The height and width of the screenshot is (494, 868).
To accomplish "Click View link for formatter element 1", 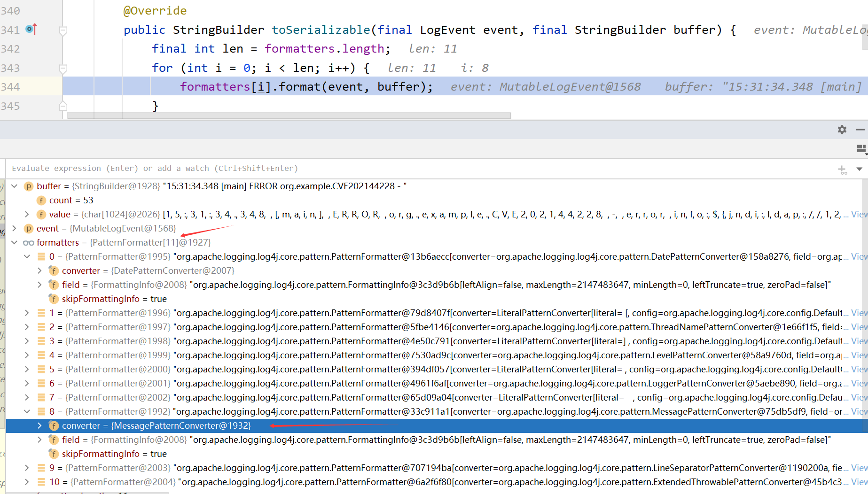I will (x=859, y=313).
